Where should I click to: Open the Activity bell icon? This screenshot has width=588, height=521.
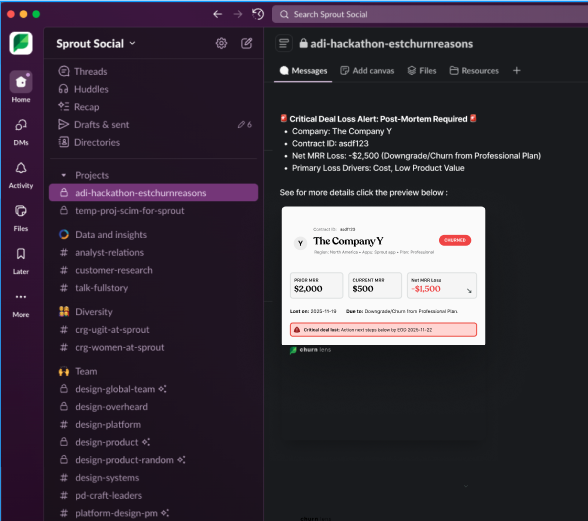[21, 175]
